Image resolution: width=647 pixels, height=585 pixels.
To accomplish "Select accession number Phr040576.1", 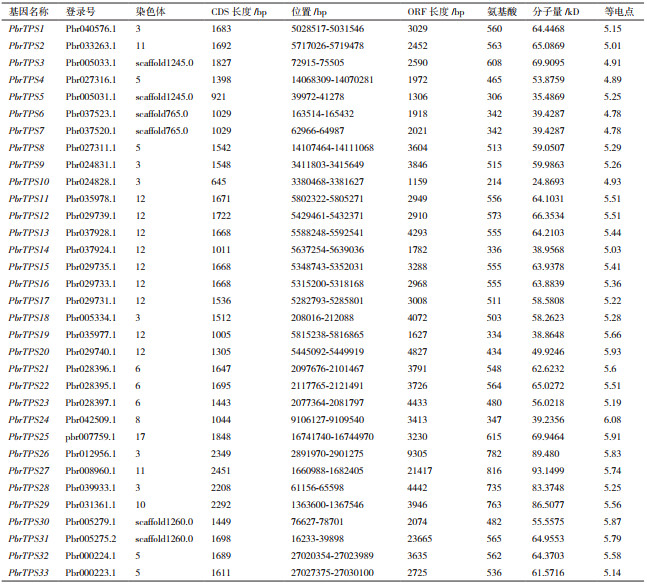I will coord(90,29).
